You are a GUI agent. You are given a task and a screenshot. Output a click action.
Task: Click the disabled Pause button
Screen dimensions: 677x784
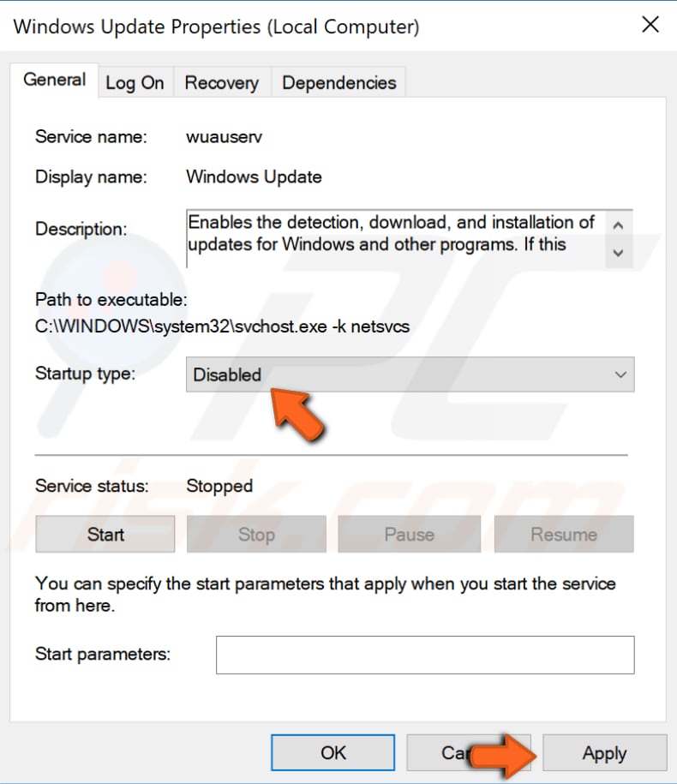[x=409, y=534]
